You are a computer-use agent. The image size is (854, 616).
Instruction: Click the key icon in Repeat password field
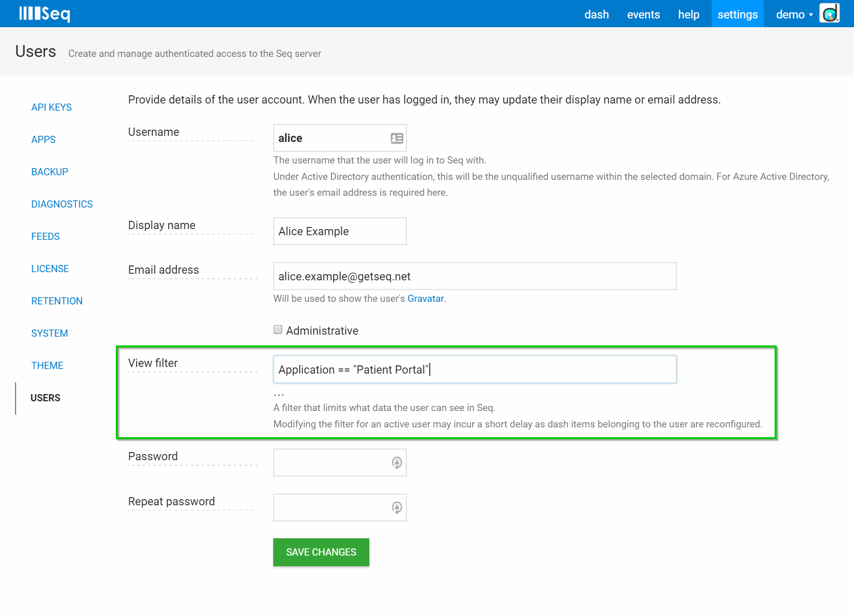coord(397,508)
